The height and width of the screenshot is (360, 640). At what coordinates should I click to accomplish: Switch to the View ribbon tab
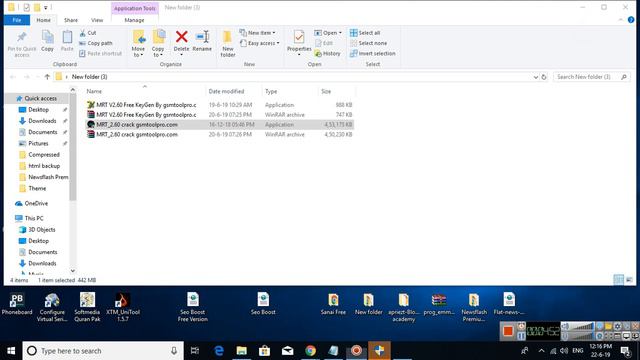click(x=97, y=20)
